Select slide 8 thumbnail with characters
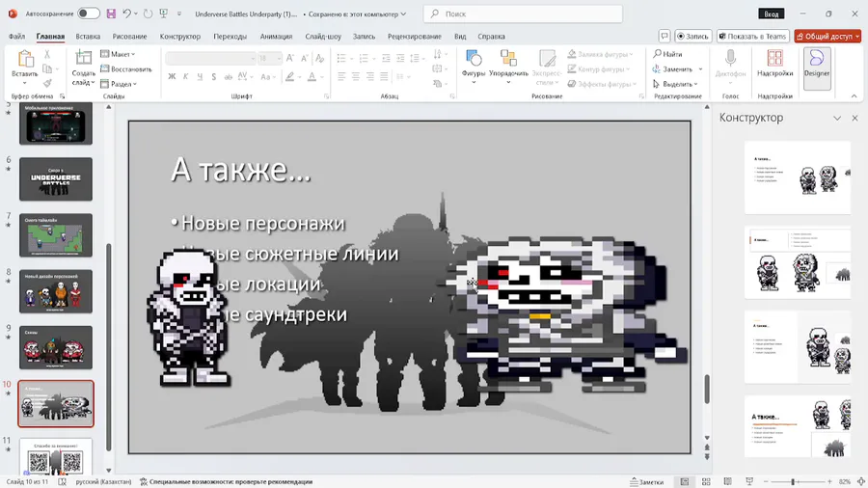The image size is (868, 488). point(56,291)
